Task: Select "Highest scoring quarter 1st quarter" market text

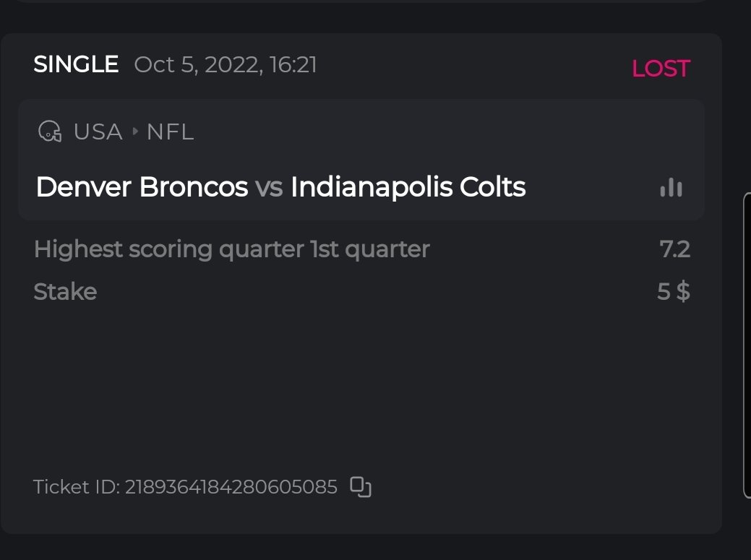Action: click(x=231, y=249)
